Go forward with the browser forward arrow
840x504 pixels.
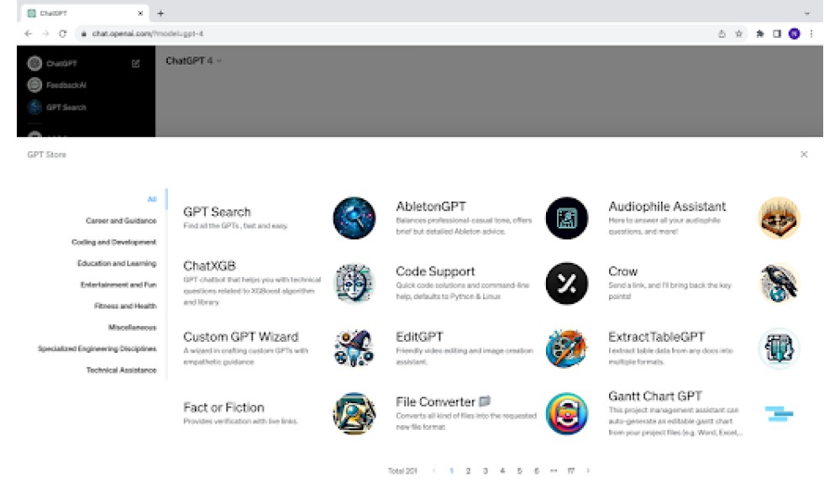click(45, 34)
